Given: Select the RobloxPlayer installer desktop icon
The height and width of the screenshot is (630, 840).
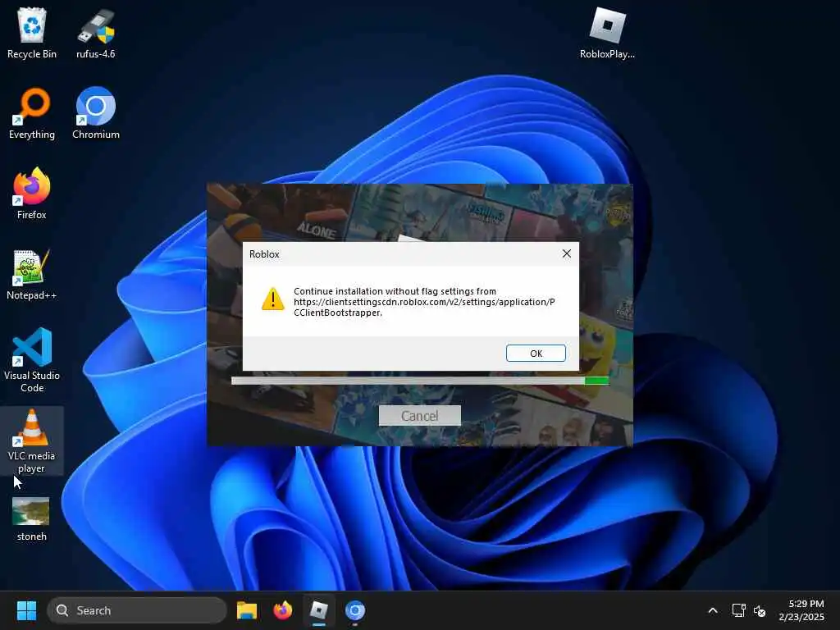Looking at the screenshot, I should pyautogui.click(x=607, y=33).
